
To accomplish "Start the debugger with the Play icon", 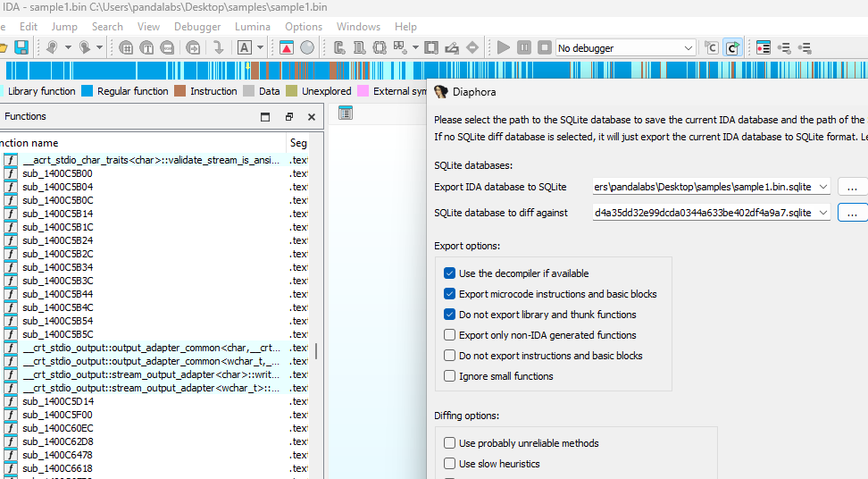I will point(504,47).
